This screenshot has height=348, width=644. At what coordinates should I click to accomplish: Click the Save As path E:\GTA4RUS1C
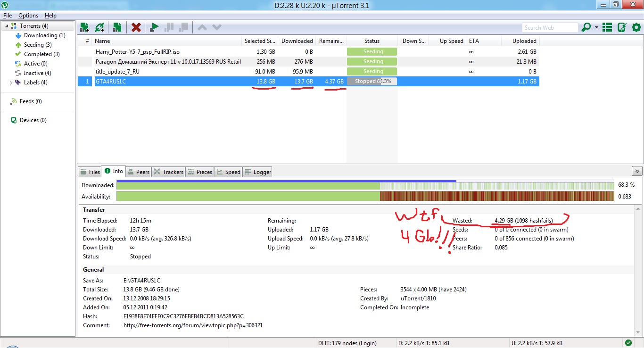click(141, 281)
